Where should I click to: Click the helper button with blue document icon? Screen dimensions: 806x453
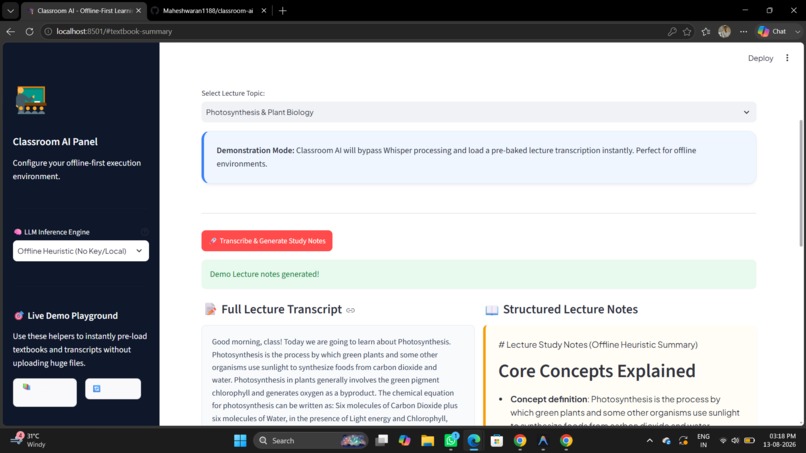point(113,389)
